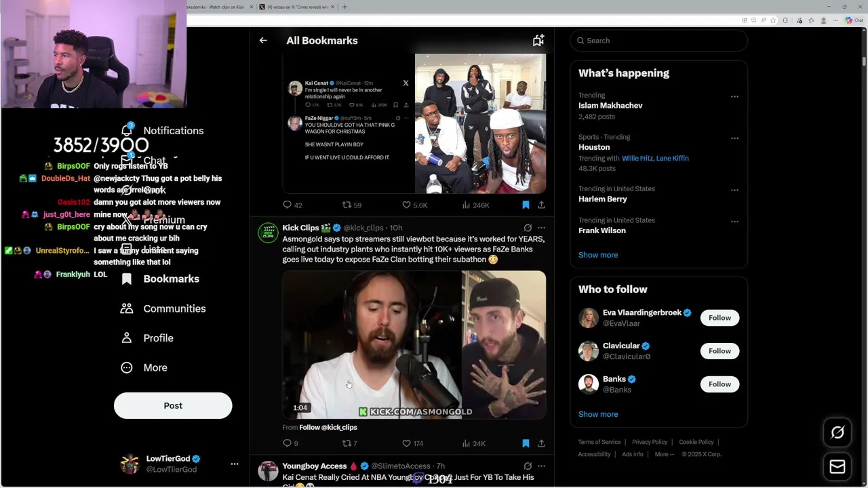Click the Search field
The height and width of the screenshot is (488, 868).
(658, 41)
